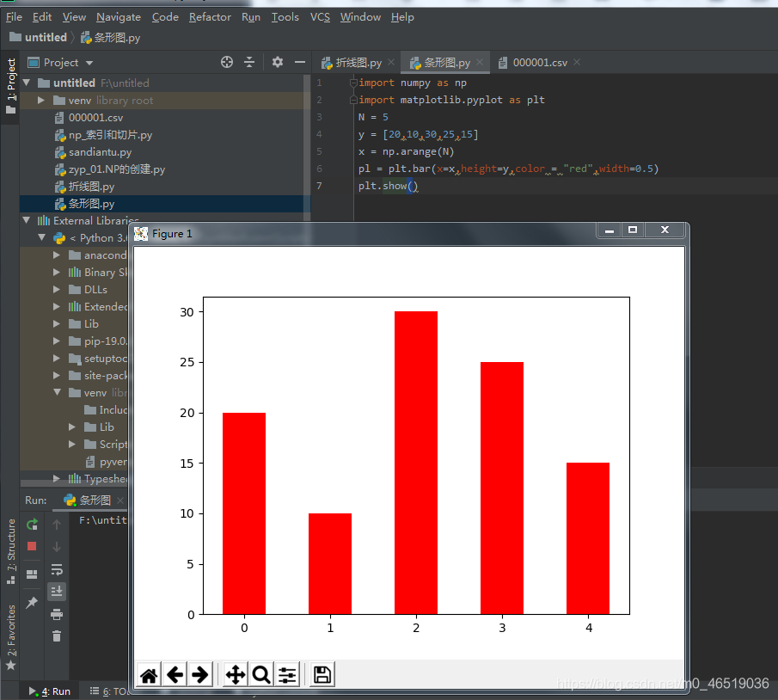Activate the pan axes tool in Figure 1

(236, 675)
